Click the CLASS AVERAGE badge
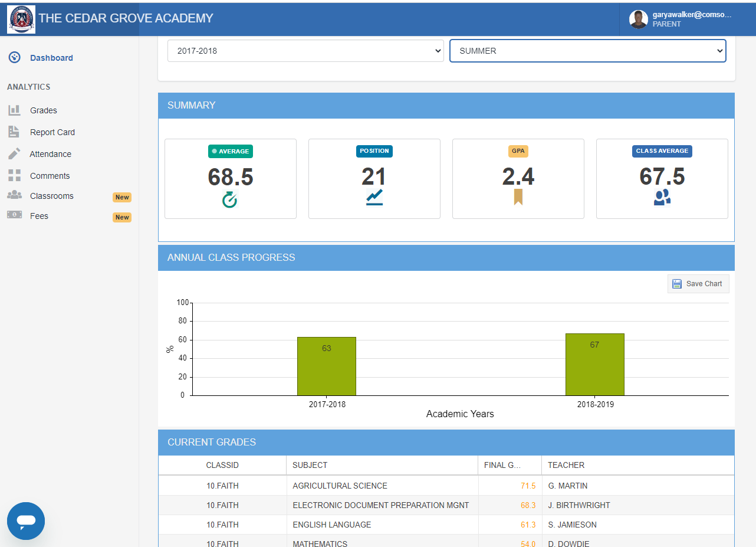 [x=662, y=151]
